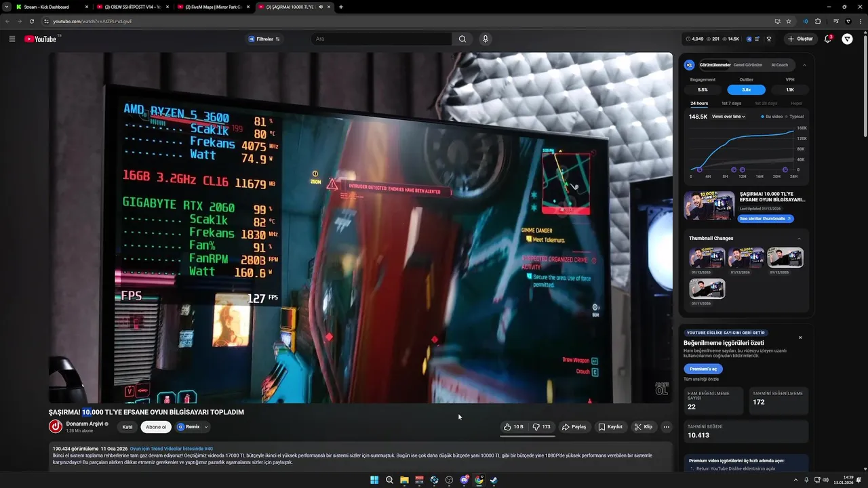Switch to the CREW SSHİTPOSTT V14 tab
Viewport: 868px width, 488px height.
pyautogui.click(x=132, y=7)
